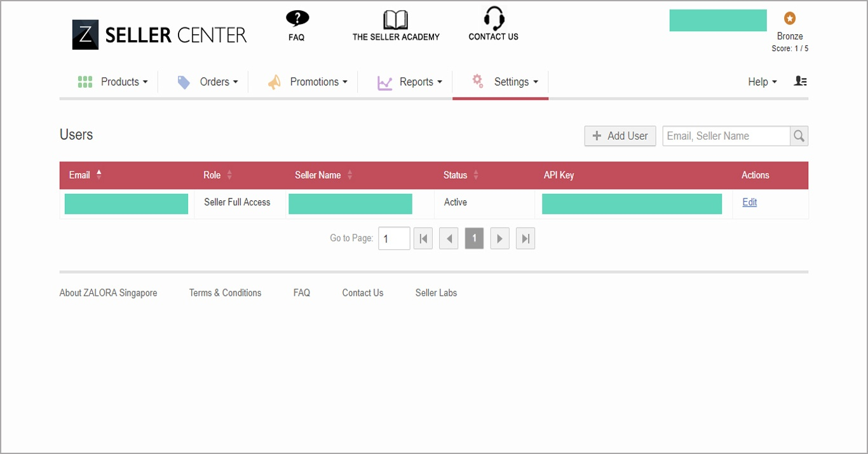
Task: Click the Edit link for the user
Action: [750, 202]
